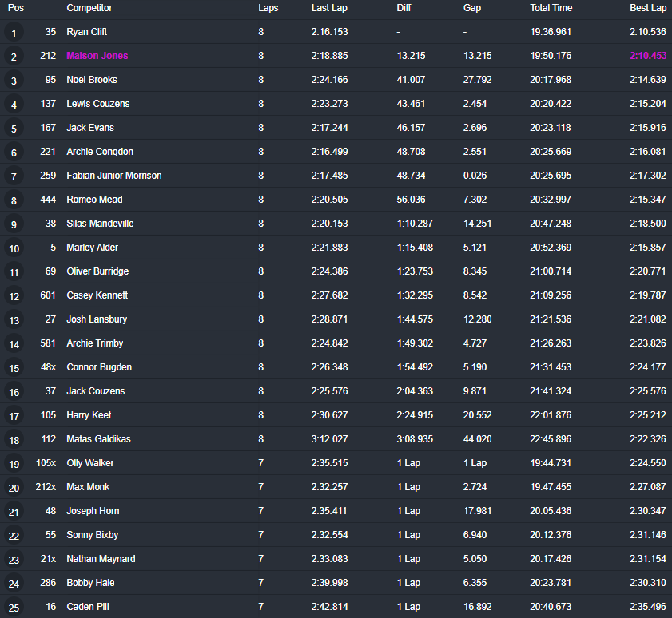Viewport: 672px width, 618px height.
Task: Click the position 9 circle badge
Action: [14, 224]
